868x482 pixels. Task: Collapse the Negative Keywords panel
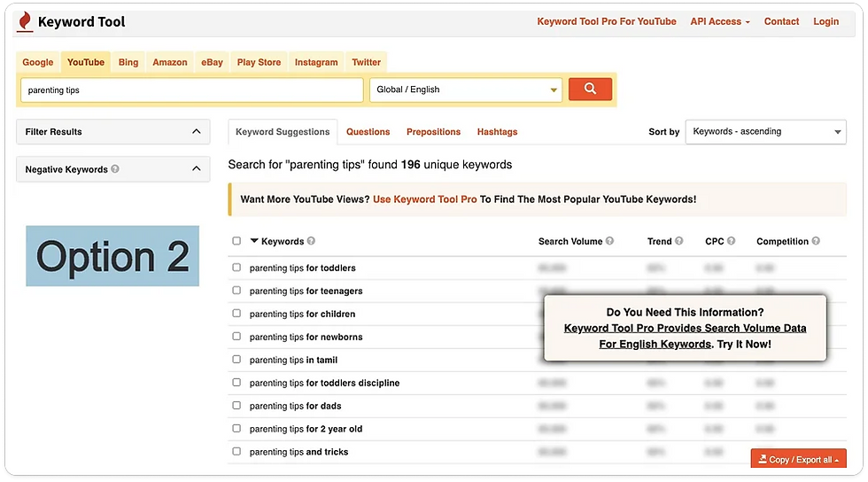pyautogui.click(x=196, y=168)
